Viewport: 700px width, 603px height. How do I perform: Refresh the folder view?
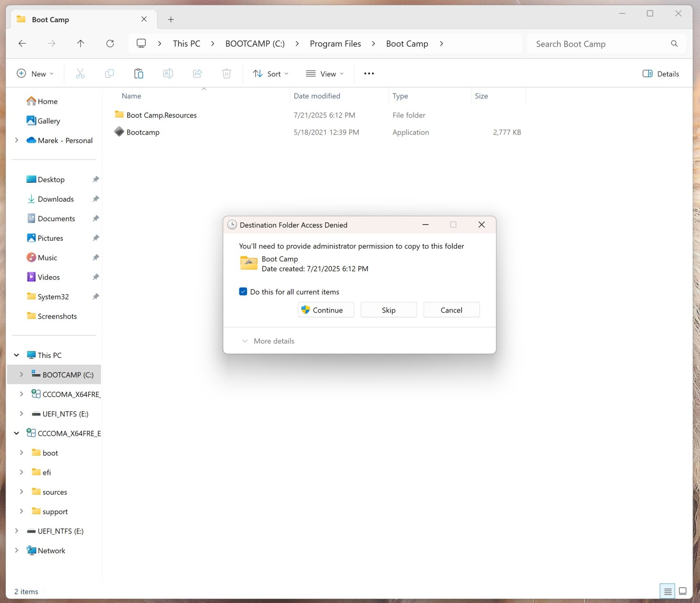coord(110,43)
